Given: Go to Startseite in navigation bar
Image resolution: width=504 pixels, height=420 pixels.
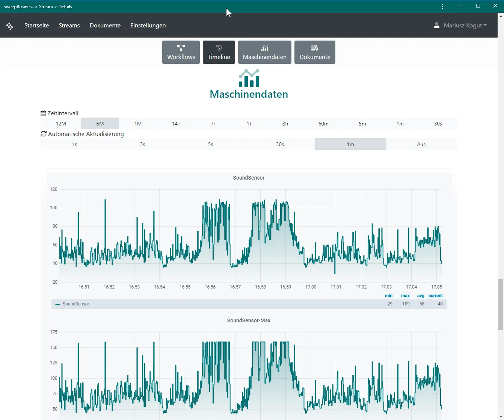Looking at the screenshot, I should pos(36,26).
